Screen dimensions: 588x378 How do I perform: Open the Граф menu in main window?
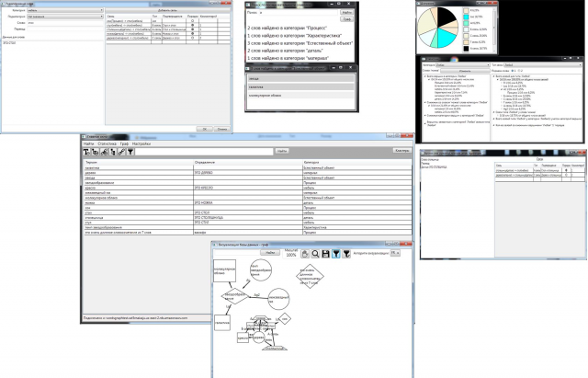click(124, 143)
